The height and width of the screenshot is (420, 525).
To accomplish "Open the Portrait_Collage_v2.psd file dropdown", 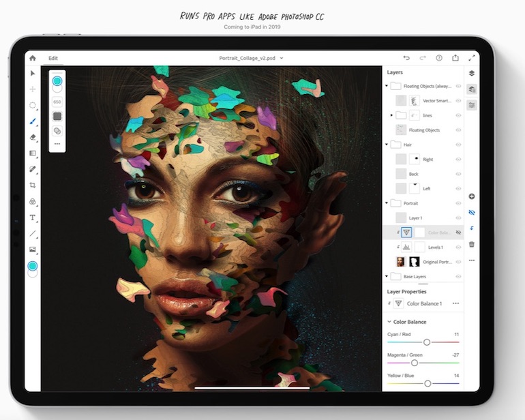I will click(282, 58).
